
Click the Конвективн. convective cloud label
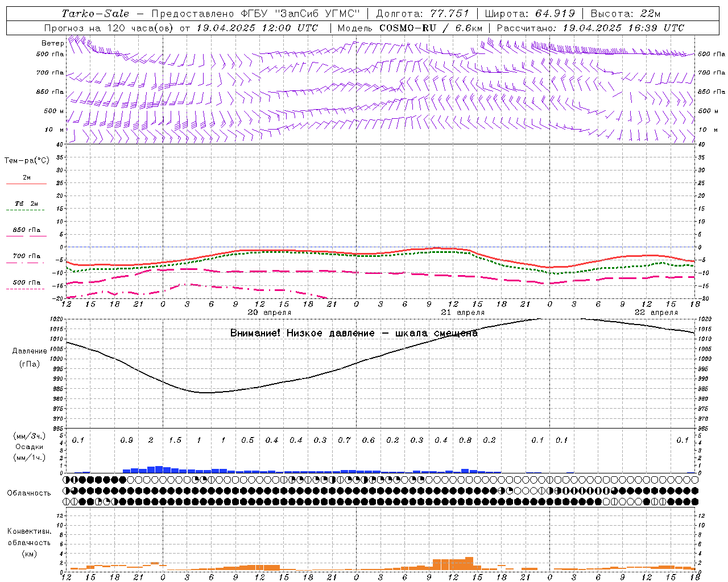point(29,531)
